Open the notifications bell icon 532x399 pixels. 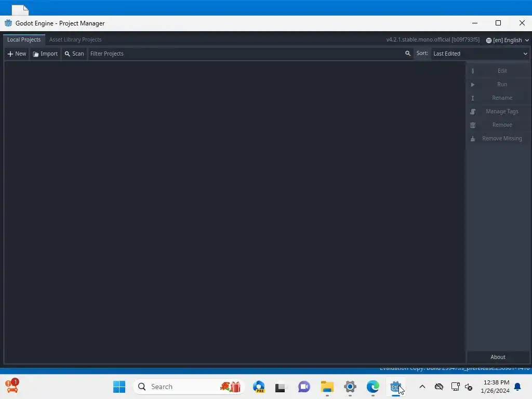point(517,387)
